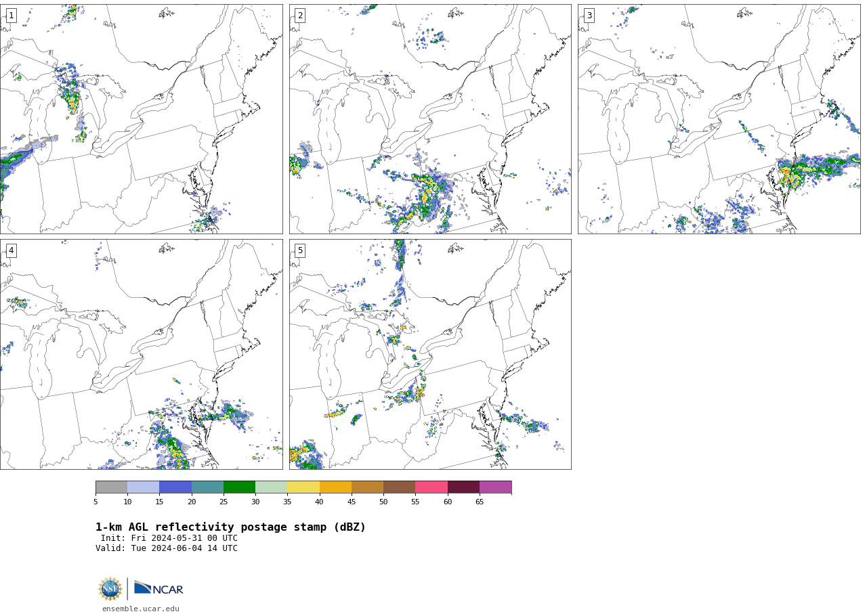Click the colorbar tick label 35

(x=287, y=502)
